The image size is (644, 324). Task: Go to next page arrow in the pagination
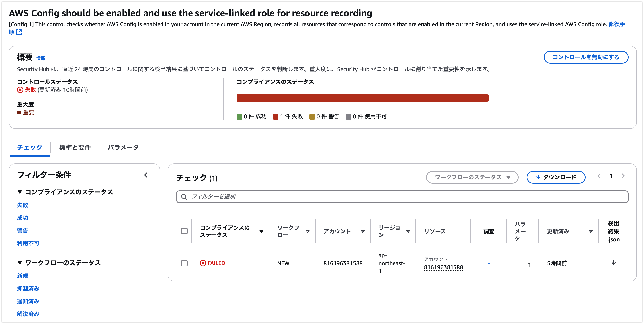(x=623, y=176)
